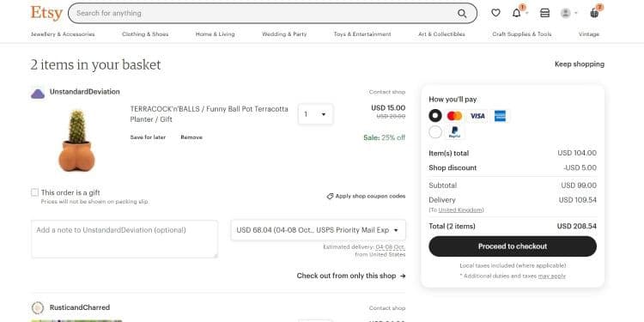This screenshot has height=322, width=644.
Task: Click 'Apply shop coupon codes' link
Action: coord(366,197)
